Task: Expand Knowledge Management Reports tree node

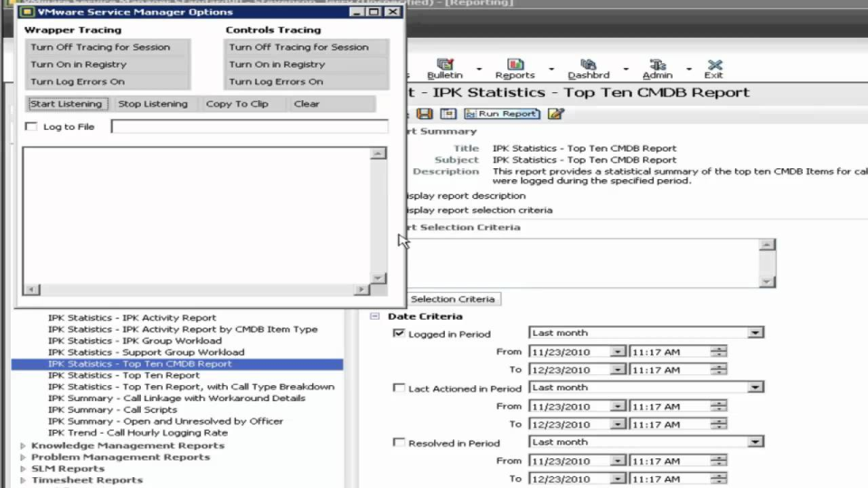Action: tap(23, 446)
